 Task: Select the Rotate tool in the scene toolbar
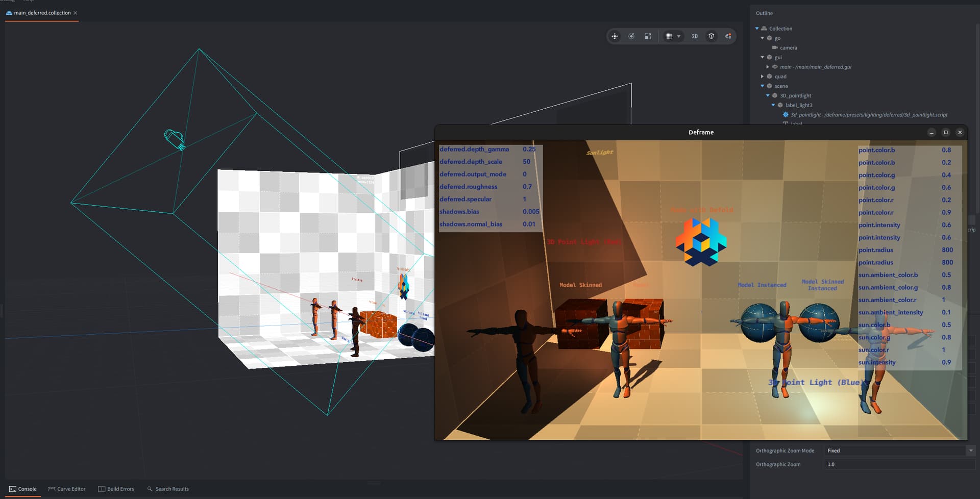coord(631,36)
